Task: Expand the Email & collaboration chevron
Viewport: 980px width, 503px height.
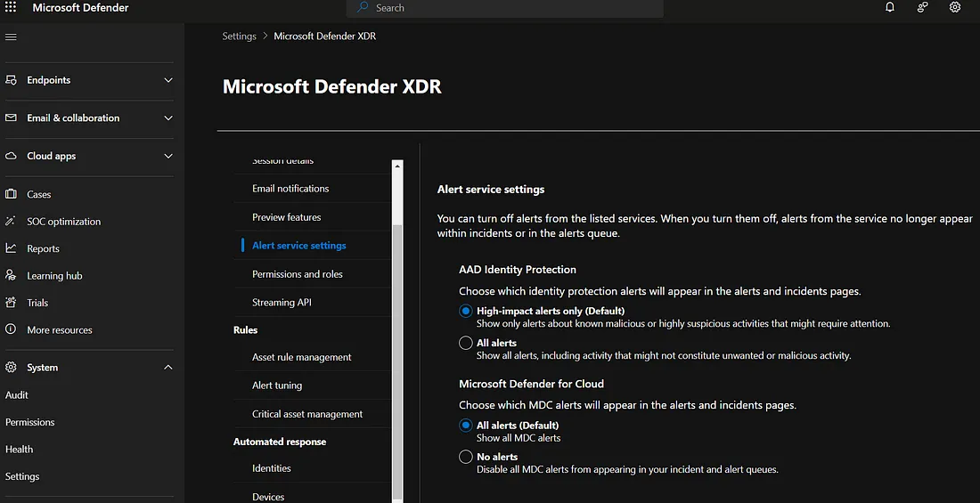Action: point(168,118)
